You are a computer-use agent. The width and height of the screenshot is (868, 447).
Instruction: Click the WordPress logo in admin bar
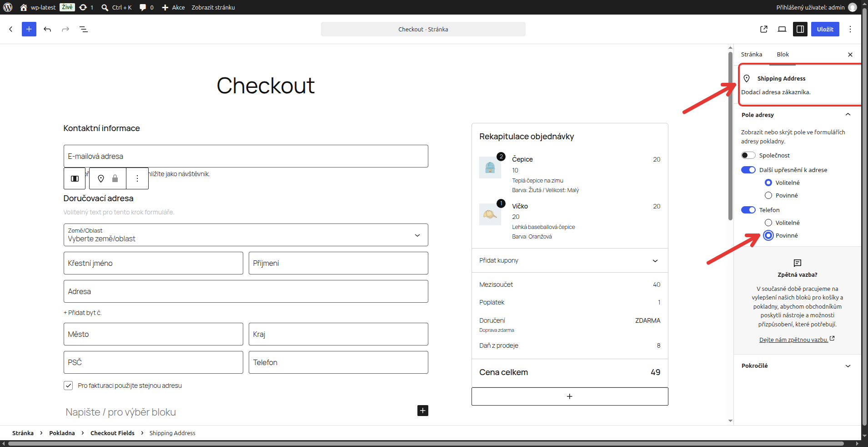click(x=8, y=7)
